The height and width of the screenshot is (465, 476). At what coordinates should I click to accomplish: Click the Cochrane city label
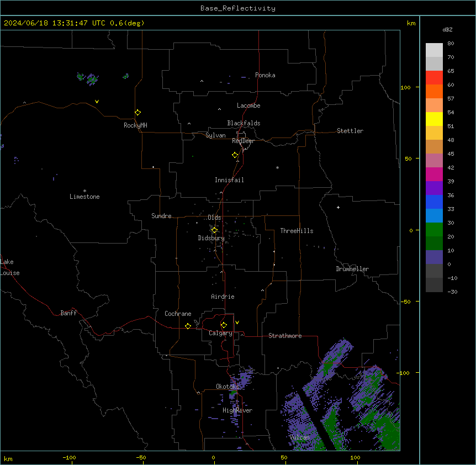click(178, 314)
